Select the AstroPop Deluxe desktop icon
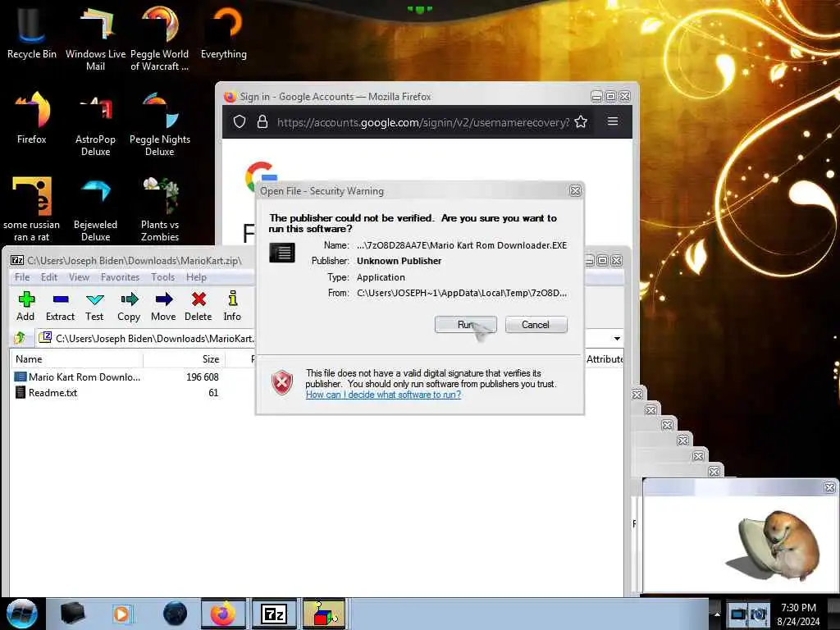This screenshot has height=630, width=840. (x=95, y=126)
